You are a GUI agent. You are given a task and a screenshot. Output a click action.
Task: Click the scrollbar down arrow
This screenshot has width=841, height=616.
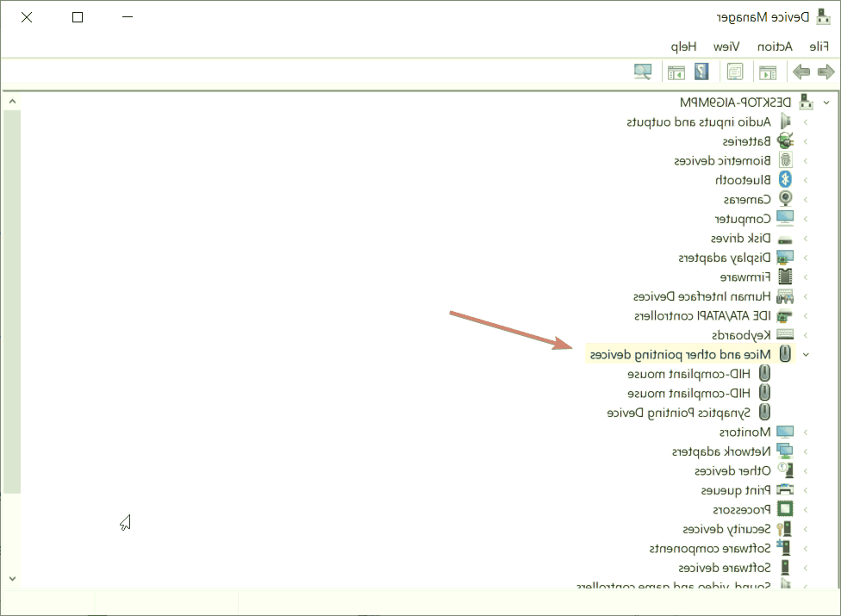point(11,578)
